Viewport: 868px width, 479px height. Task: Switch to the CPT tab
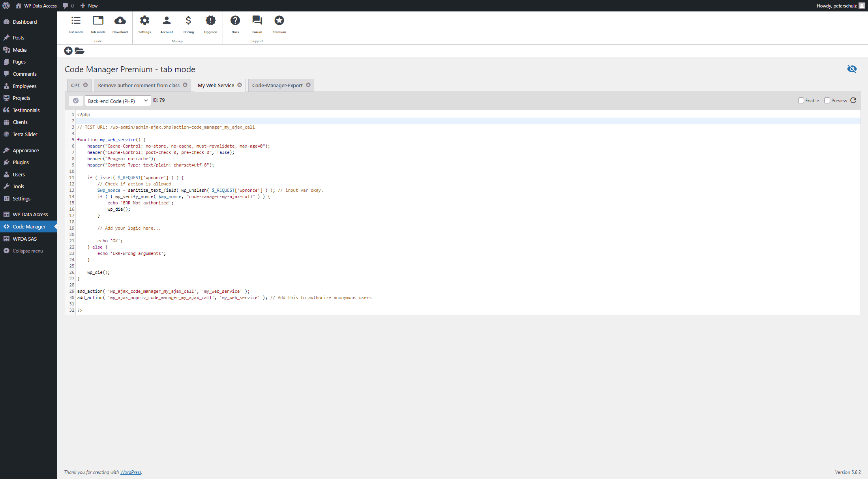[75, 85]
